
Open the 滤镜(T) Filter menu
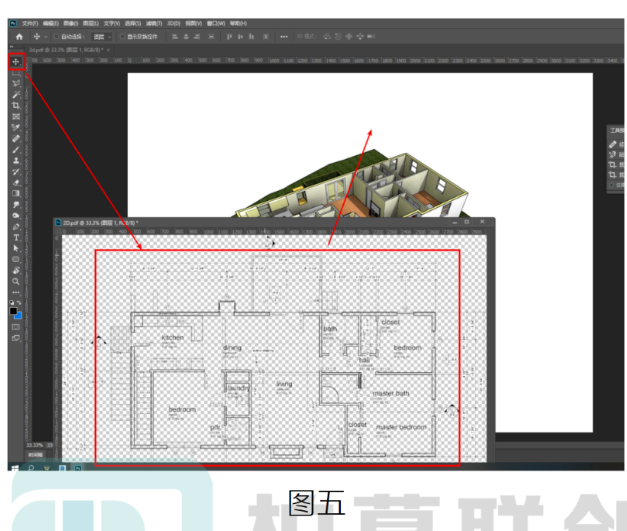tap(154, 24)
